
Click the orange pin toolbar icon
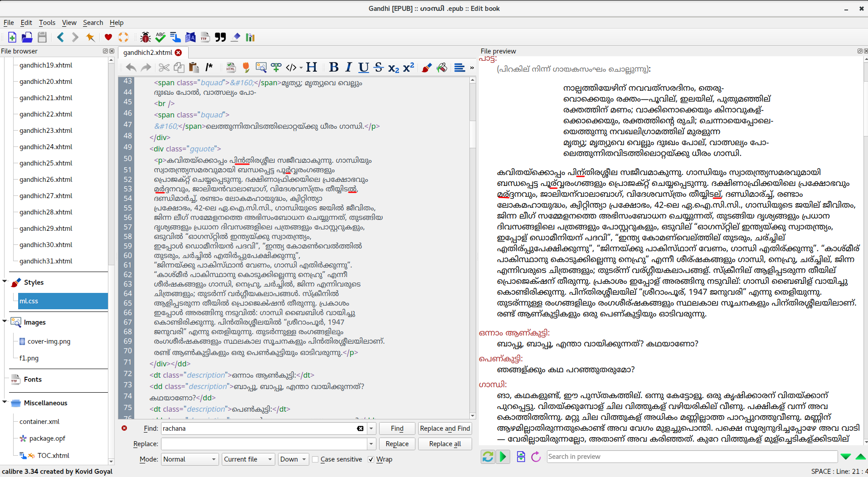(x=90, y=37)
